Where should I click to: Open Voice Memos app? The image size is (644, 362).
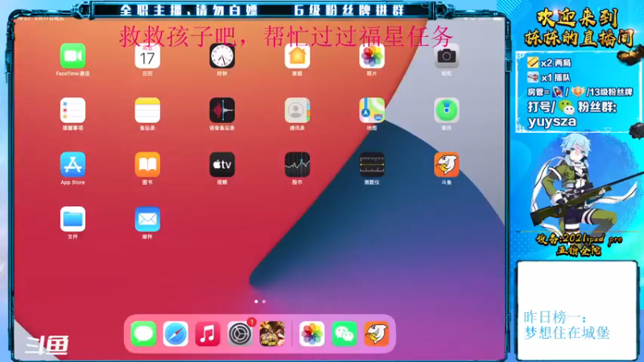point(222,110)
